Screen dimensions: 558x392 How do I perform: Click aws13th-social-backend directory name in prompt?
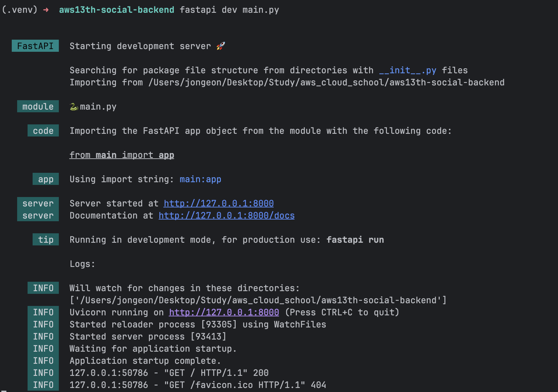click(x=117, y=10)
